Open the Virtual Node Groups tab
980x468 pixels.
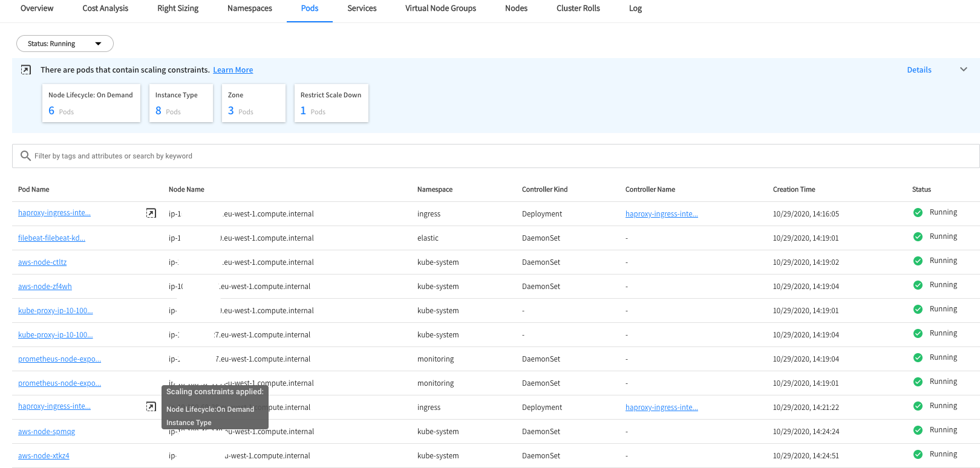(x=440, y=8)
